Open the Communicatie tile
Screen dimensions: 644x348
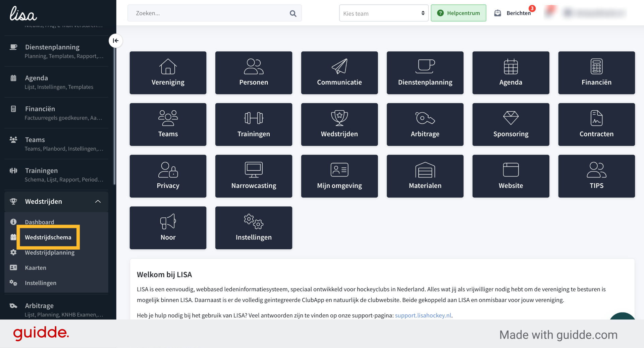click(339, 72)
